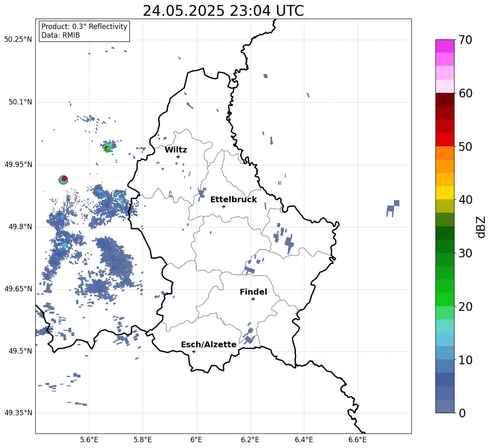Click the orange swatch just below 50
This screenshot has height=448, width=491.
[445, 153]
